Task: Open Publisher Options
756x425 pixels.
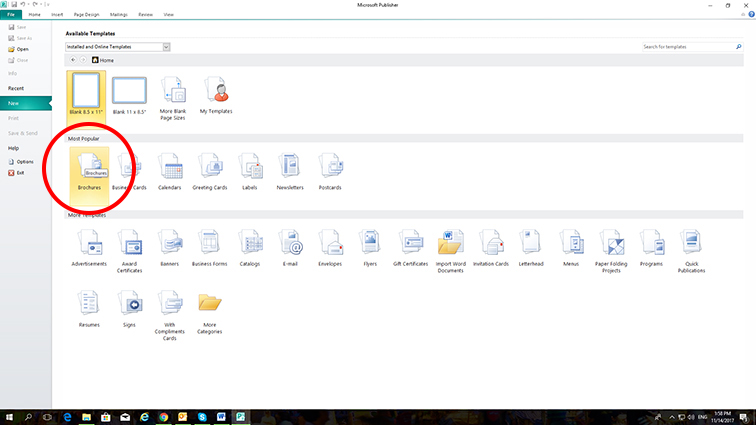Action: 21,162
